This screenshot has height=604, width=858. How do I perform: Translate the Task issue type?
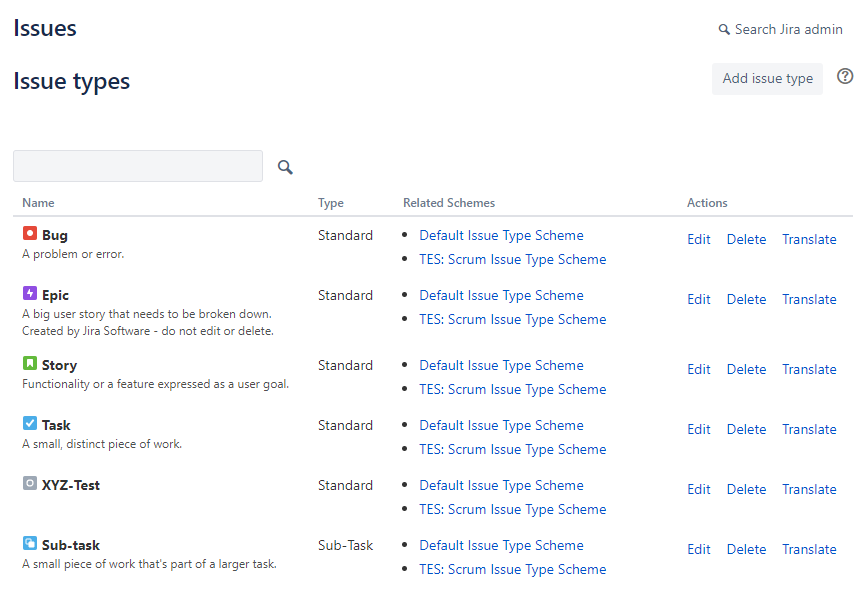pyautogui.click(x=809, y=429)
